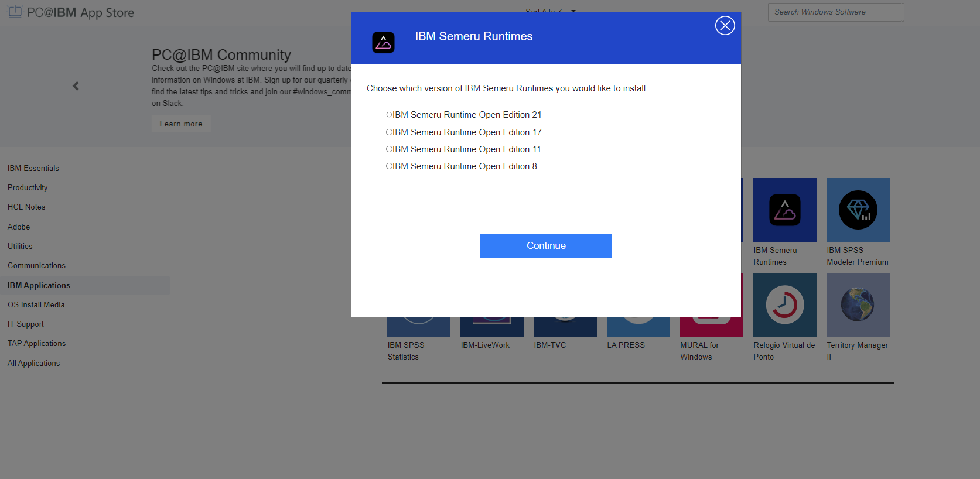The height and width of the screenshot is (479, 980).
Task: Open Communications category
Action: click(36, 265)
